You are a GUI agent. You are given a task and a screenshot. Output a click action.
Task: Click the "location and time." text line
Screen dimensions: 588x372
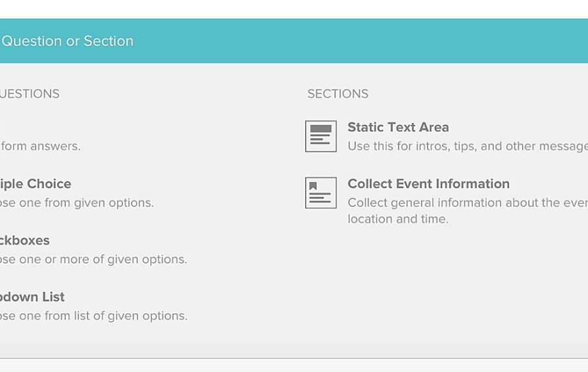point(398,219)
